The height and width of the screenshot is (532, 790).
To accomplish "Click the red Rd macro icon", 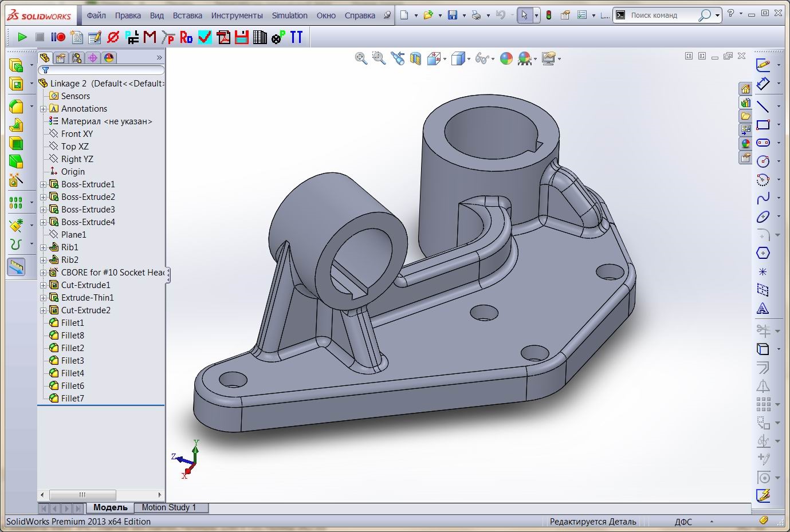I will [186, 37].
